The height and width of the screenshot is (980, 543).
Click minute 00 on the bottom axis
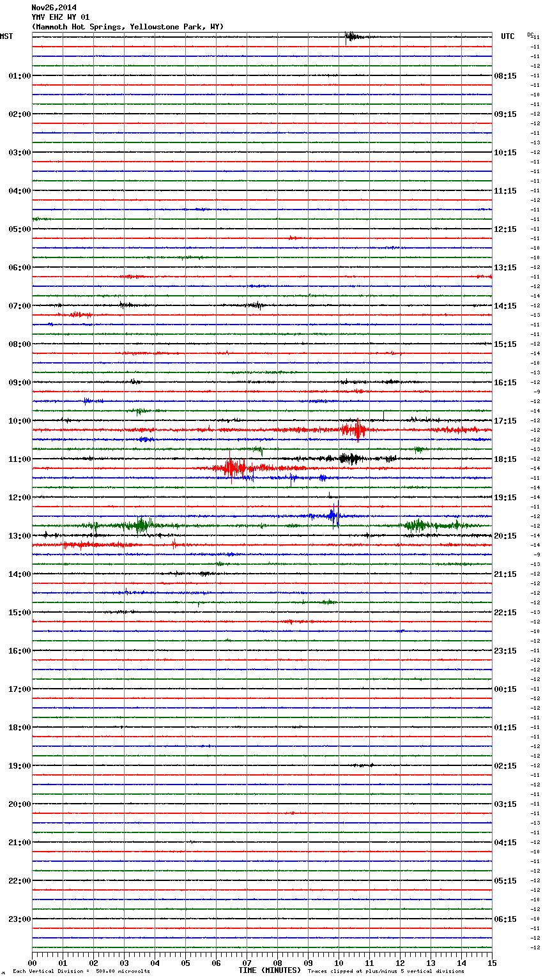tap(33, 963)
